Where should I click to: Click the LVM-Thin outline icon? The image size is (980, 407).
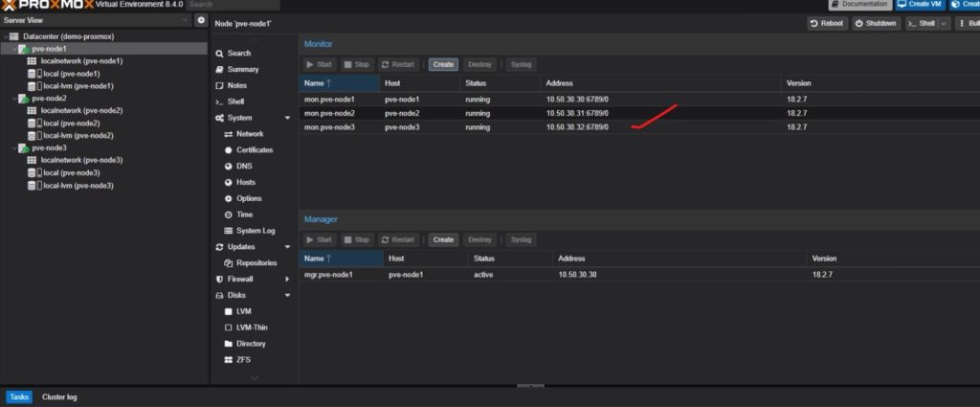click(x=229, y=328)
